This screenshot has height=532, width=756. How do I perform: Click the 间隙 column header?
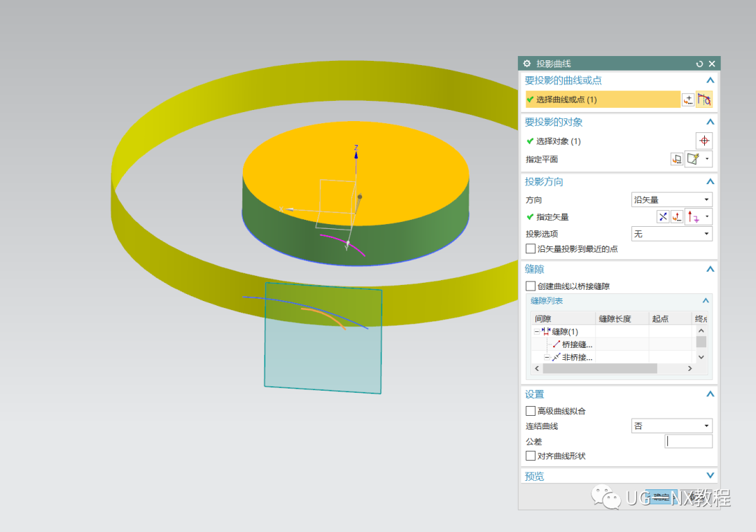563,318
